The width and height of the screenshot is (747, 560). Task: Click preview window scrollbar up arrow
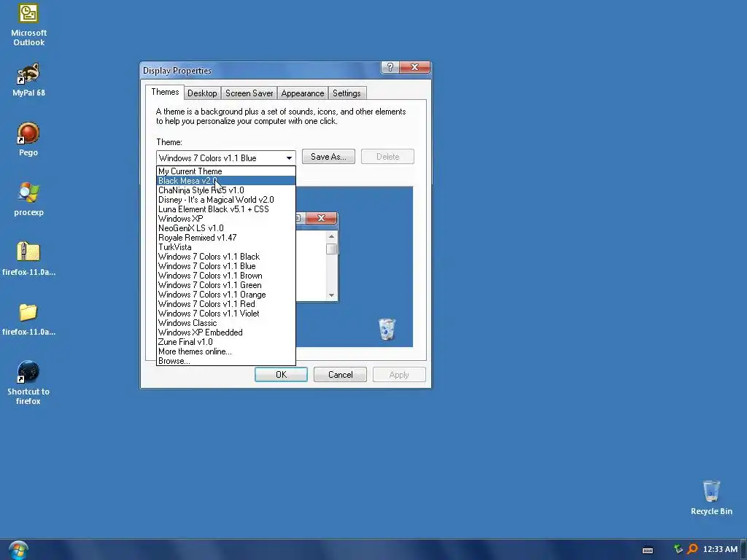332,237
